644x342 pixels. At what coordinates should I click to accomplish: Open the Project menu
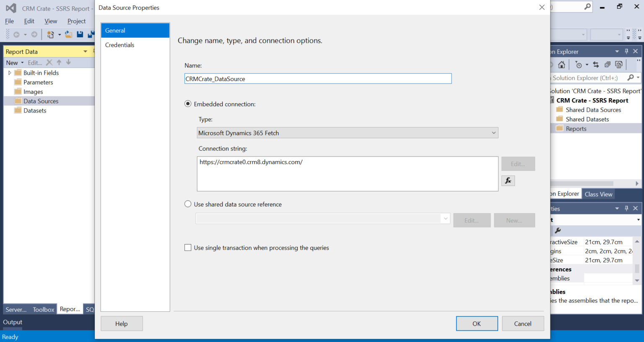pos(76,21)
